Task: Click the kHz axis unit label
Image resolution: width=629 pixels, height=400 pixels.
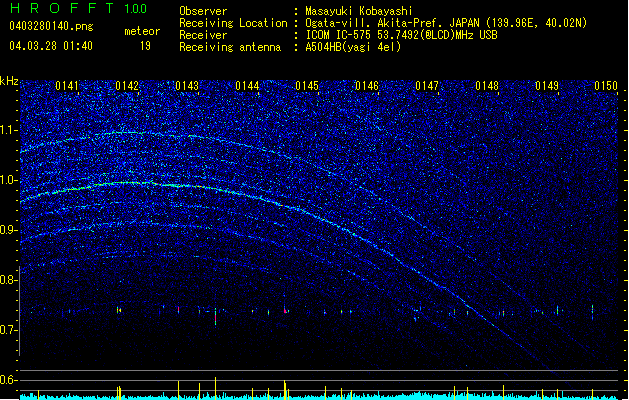Action: point(9,81)
